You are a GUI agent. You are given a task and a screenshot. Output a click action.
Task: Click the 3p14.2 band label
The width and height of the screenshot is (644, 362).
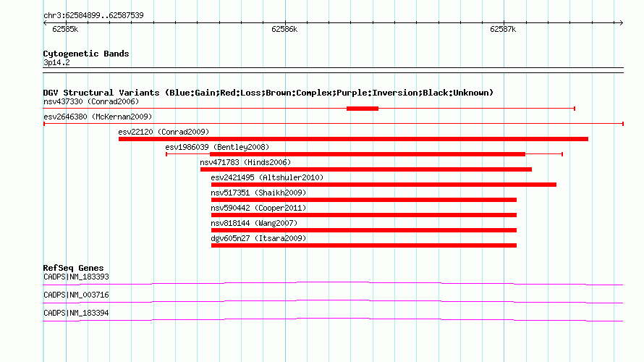56,62
